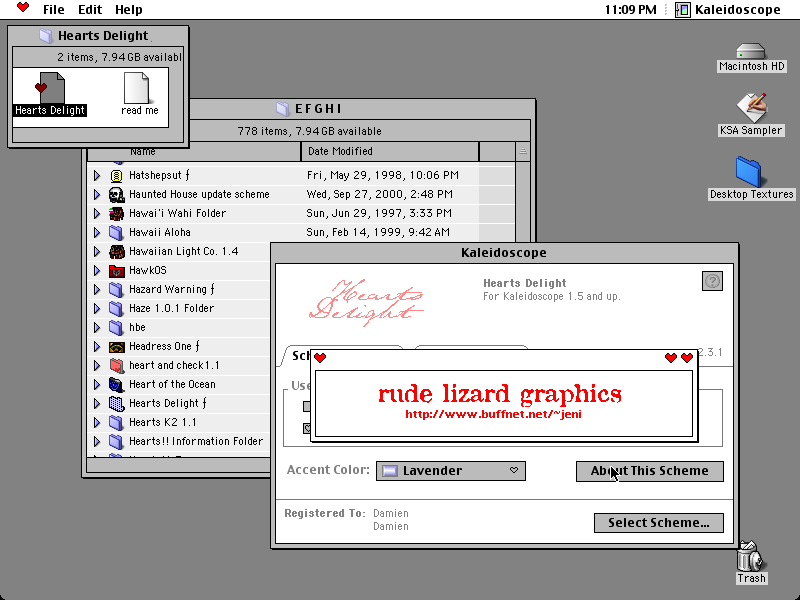The width and height of the screenshot is (800, 600).
Task: Click the About This Scheme button
Action: (x=649, y=471)
